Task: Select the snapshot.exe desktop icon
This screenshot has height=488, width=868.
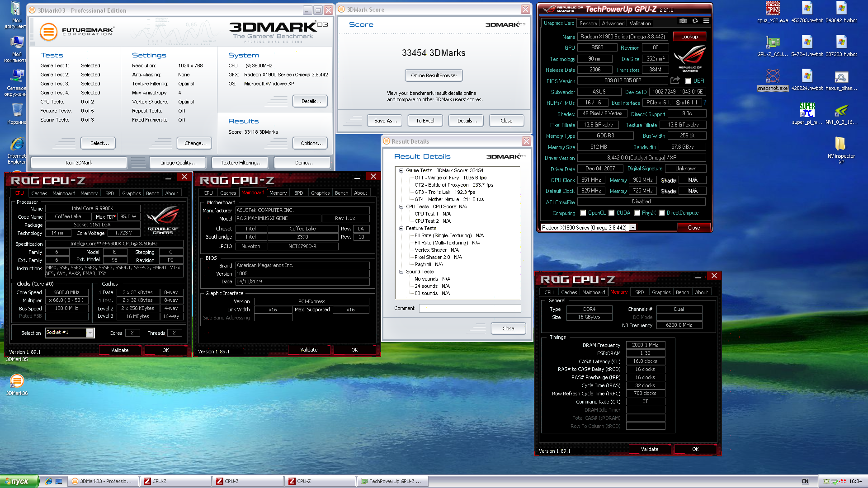Action: coord(773,80)
